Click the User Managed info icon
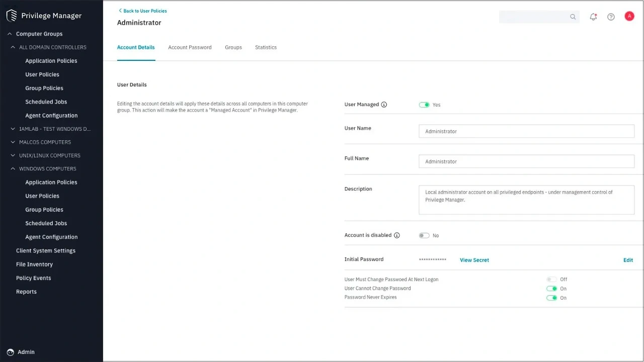Screen dimensions: 644x362 384,105
